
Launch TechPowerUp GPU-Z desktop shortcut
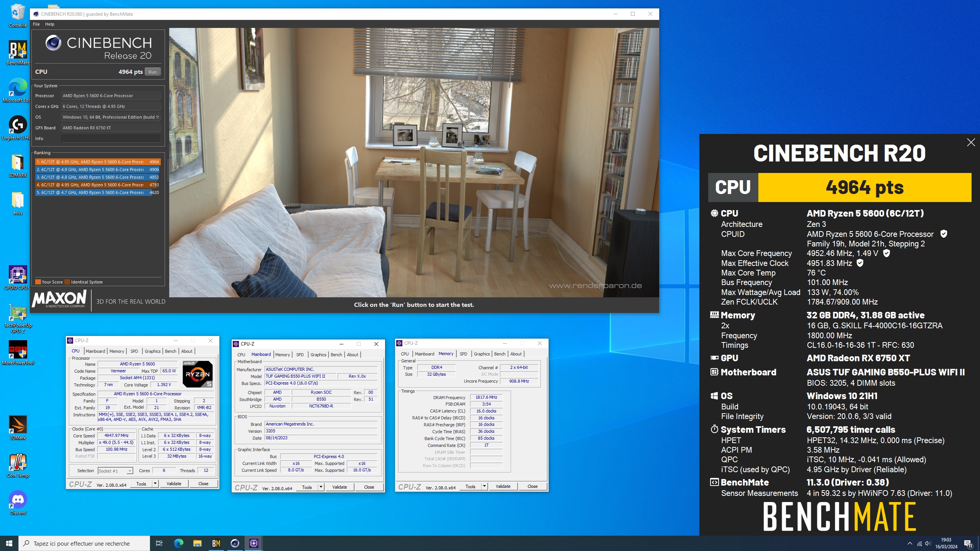point(18,318)
